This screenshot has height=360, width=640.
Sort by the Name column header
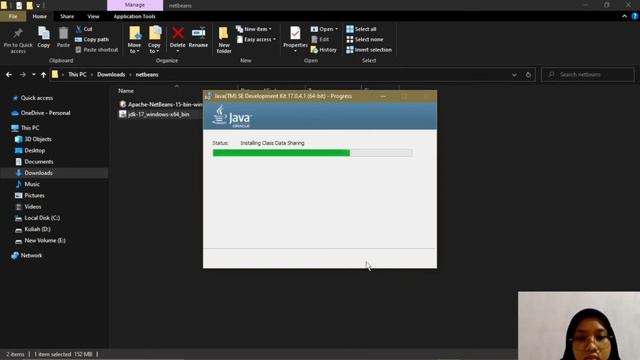click(126, 91)
